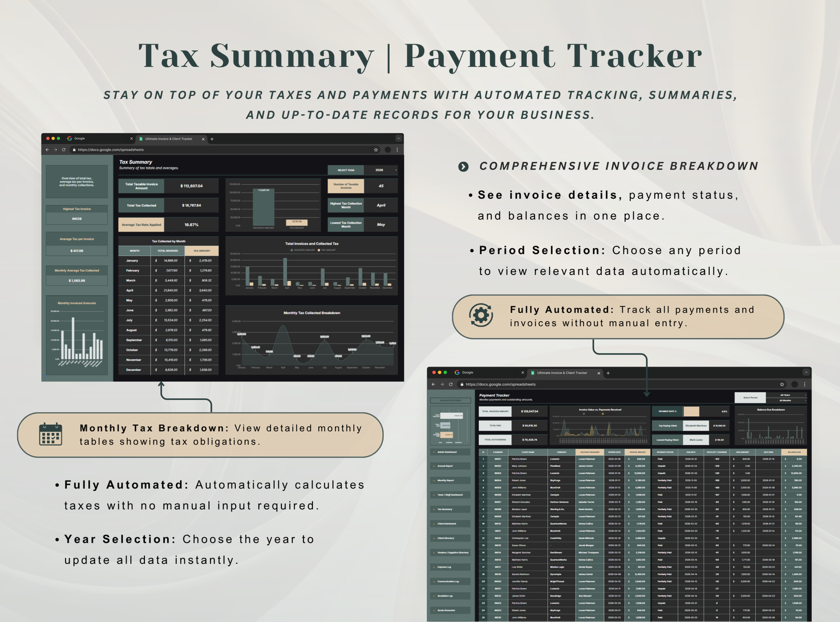Click the Average Tax Rate Applied value 16.67%

click(192, 225)
